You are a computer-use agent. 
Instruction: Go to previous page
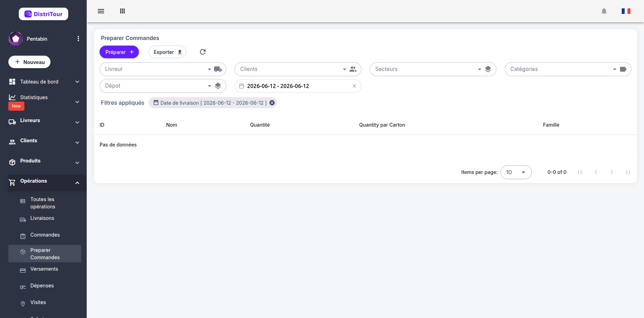click(x=596, y=172)
